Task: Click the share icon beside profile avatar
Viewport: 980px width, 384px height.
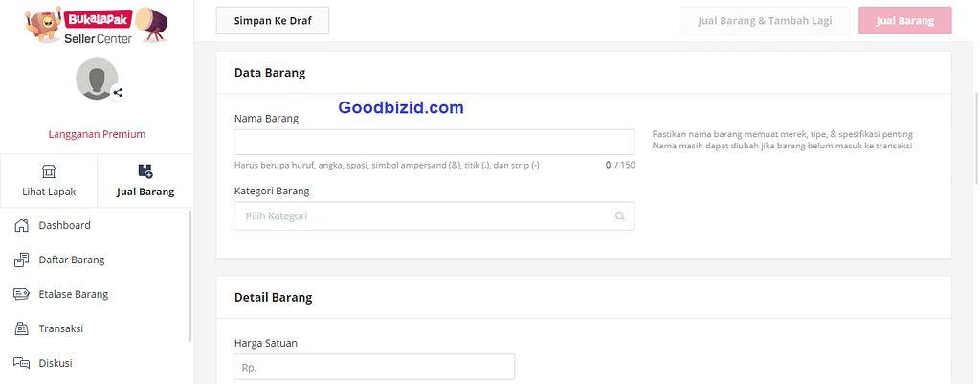Action: pyautogui.click(x=118, y=93)
